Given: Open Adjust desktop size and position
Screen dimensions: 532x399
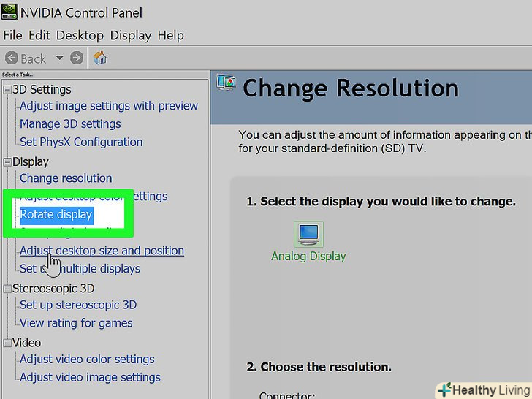Looking at the screenshot, I should [102, 251].
